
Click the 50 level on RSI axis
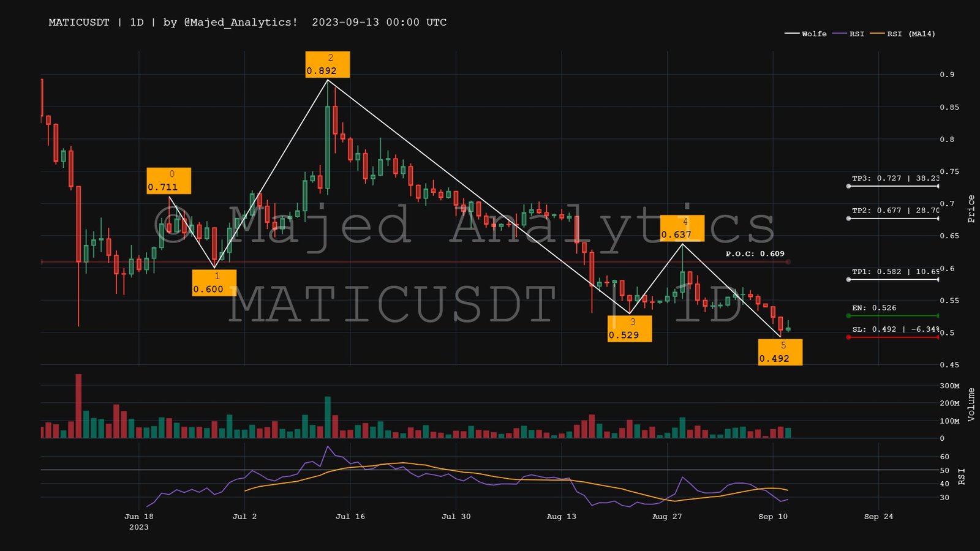pyautogui.click(x=944, y=470)
